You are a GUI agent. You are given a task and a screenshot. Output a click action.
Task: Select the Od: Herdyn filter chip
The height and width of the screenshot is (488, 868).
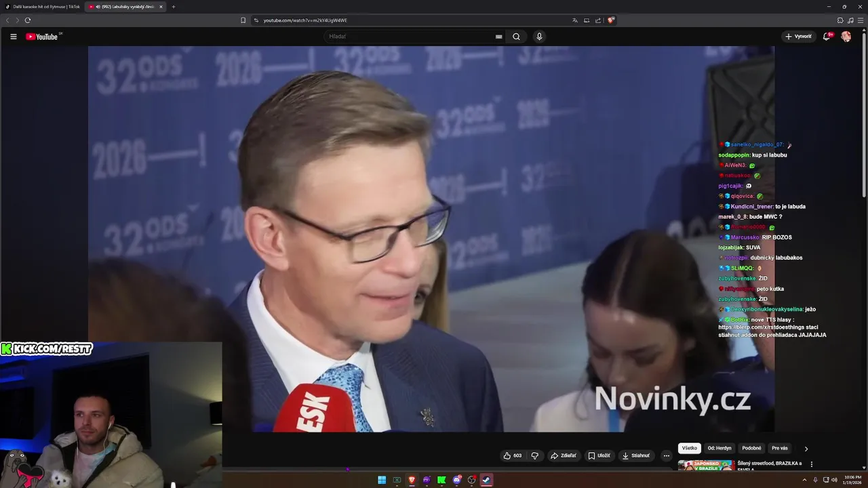coord(719,448)
